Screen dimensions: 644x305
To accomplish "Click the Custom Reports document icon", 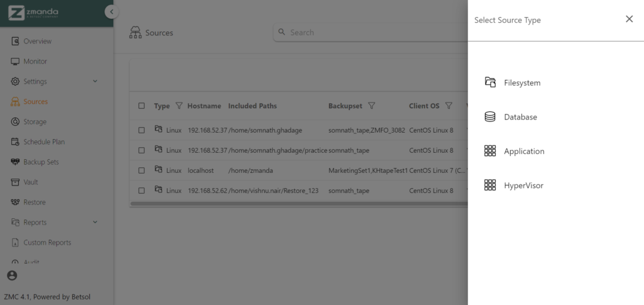I will tap(15, 242).
